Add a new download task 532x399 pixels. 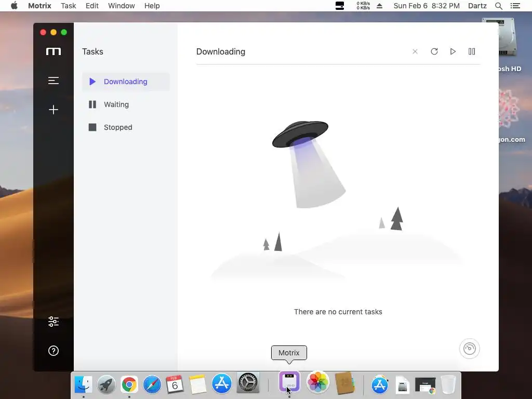(x=54, y=110)
